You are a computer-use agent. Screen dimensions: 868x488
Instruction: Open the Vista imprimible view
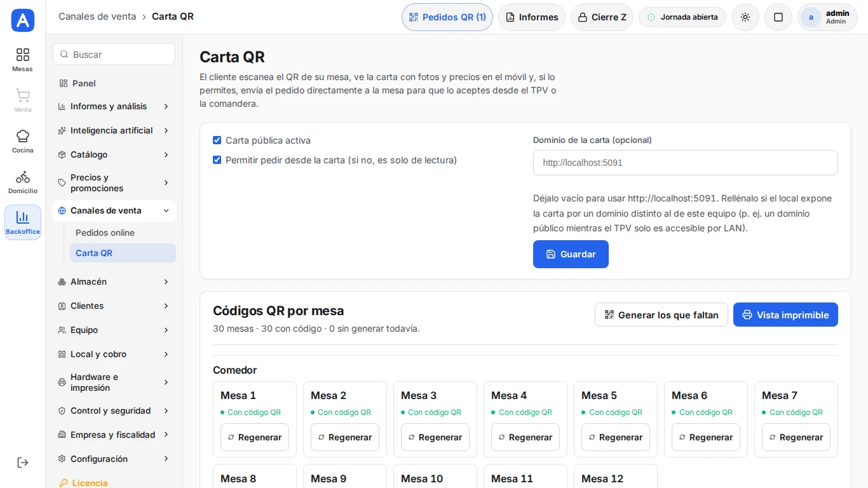[x=785, y=315]
